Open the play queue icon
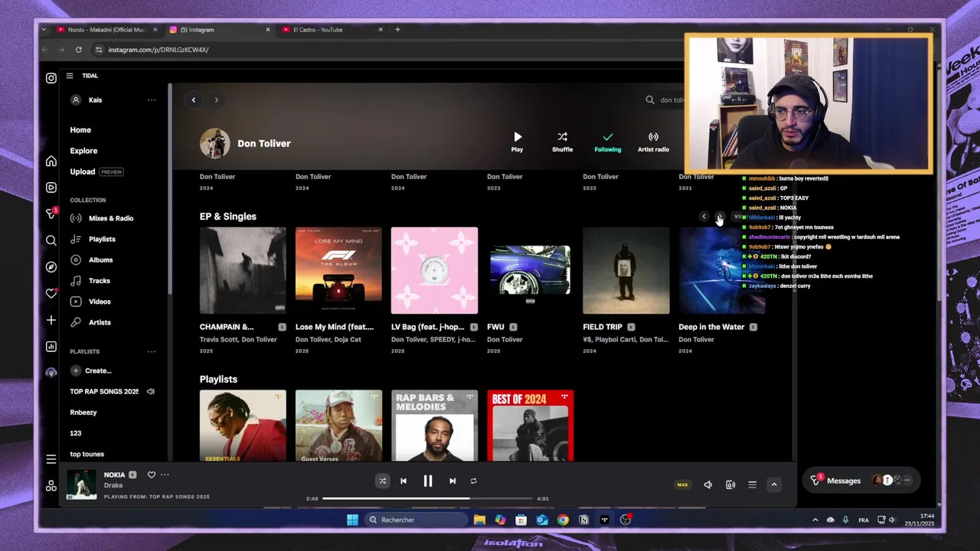 [x=753, y=484]
